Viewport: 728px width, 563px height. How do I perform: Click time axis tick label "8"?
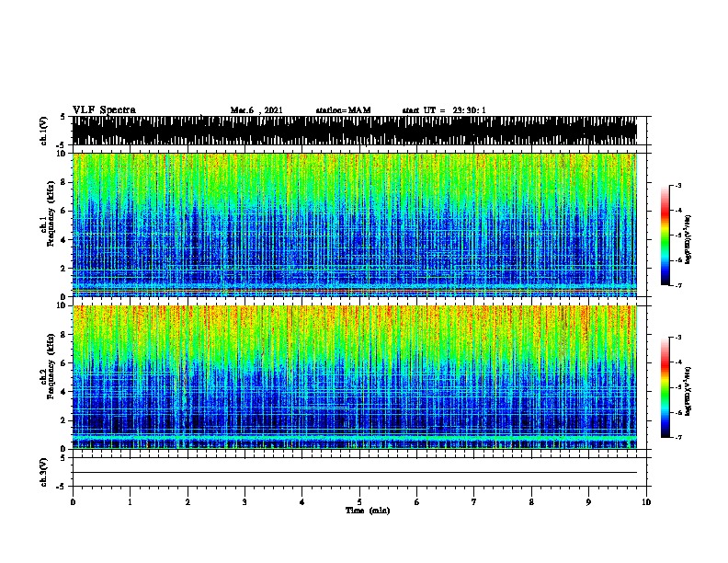(x=531, y=502)
